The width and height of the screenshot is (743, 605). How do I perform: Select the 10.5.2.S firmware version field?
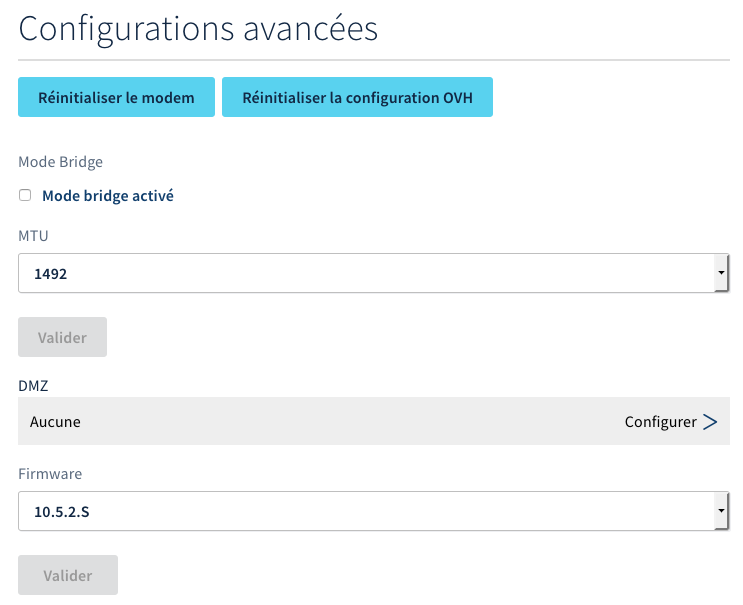pos(360,512)
